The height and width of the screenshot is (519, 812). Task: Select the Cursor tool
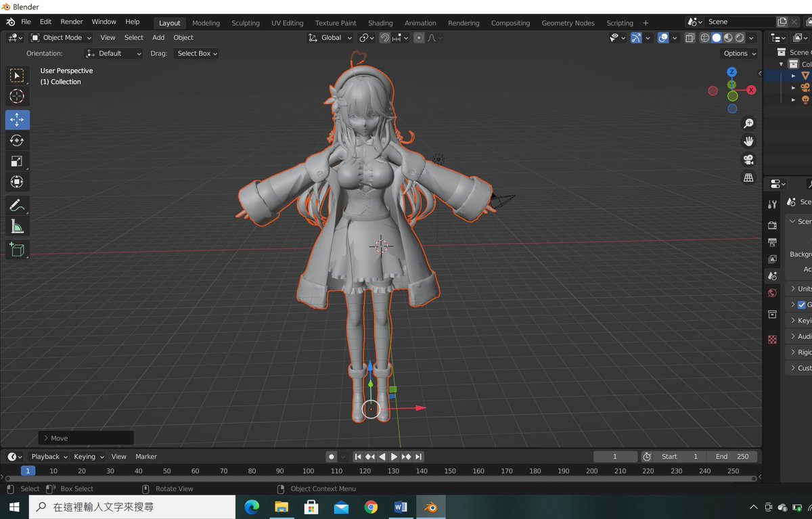tap(17, 96)
